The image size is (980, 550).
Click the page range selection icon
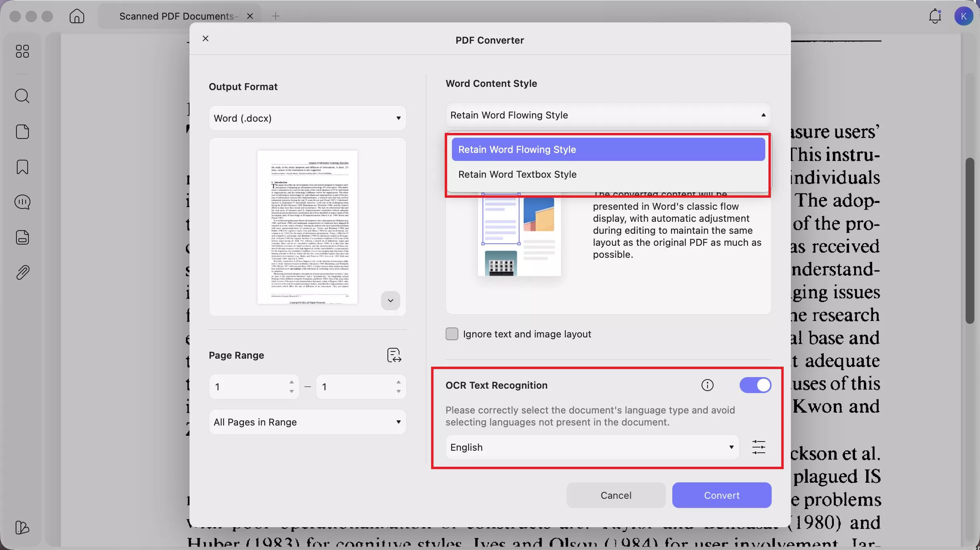pos(394,355)
